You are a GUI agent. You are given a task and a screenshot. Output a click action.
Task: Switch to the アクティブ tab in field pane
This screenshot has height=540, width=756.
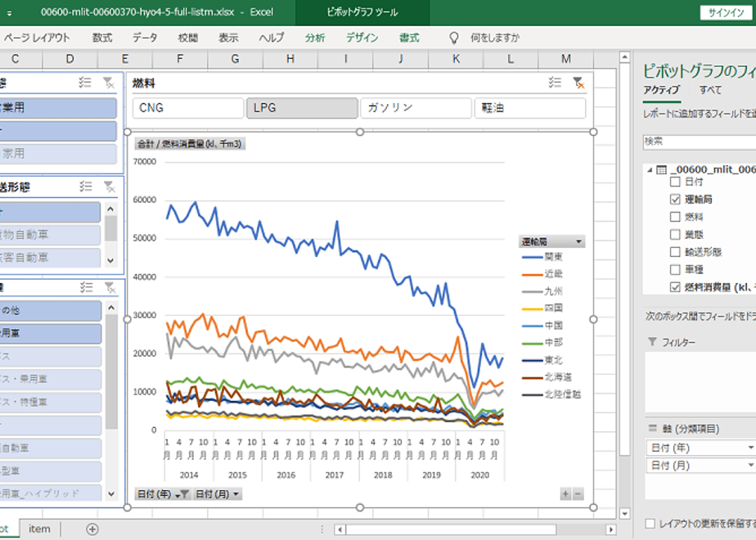pos(661,90)
